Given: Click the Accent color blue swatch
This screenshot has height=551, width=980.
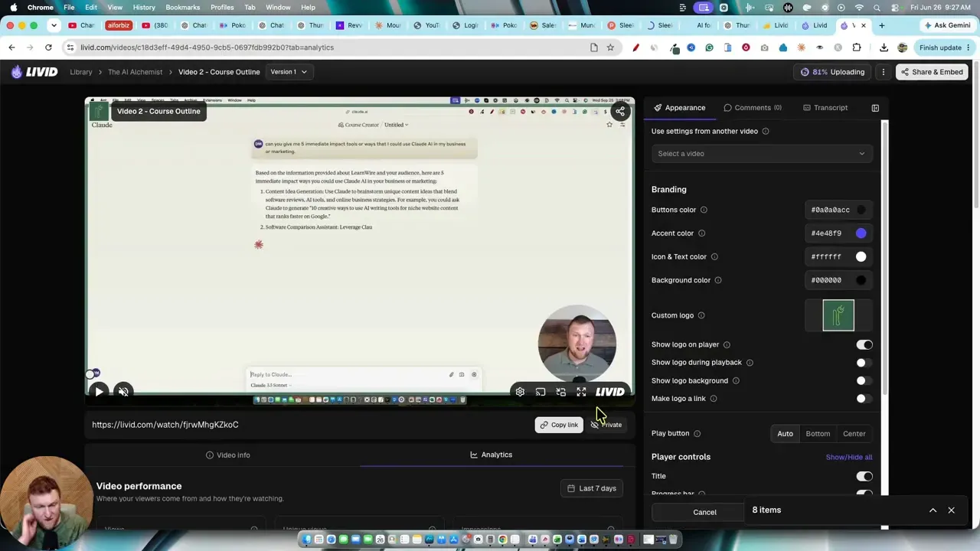Looking at the screenshot, I should (x=861, y=233).
